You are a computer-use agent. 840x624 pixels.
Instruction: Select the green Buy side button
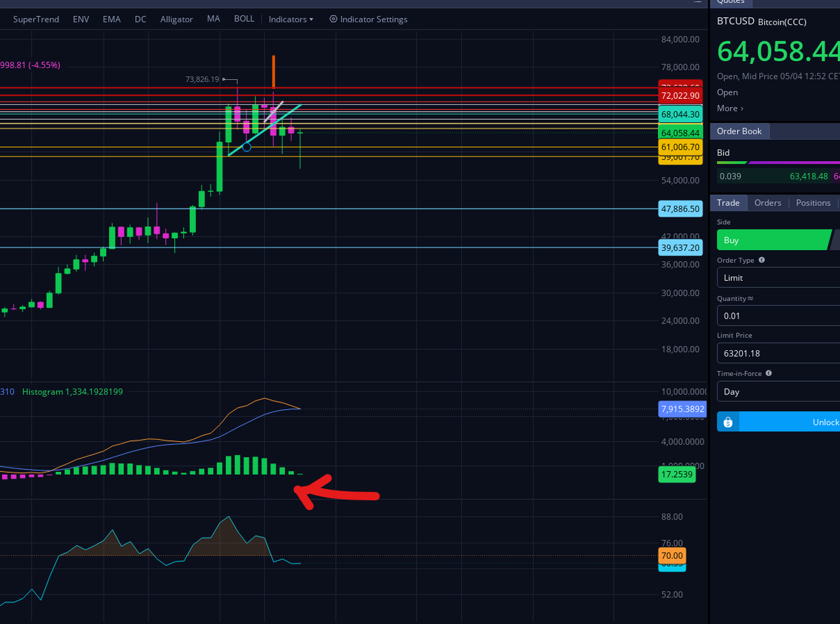[x=773, y=240]
